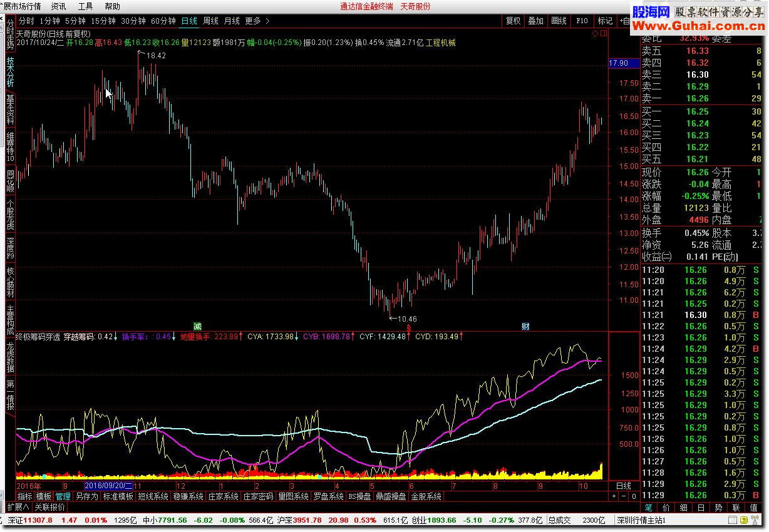This screenshot has height=532, width=769.
Task: Click the plus zoom button under 日线
Action: pyautogui.click(x=614, y=496)
